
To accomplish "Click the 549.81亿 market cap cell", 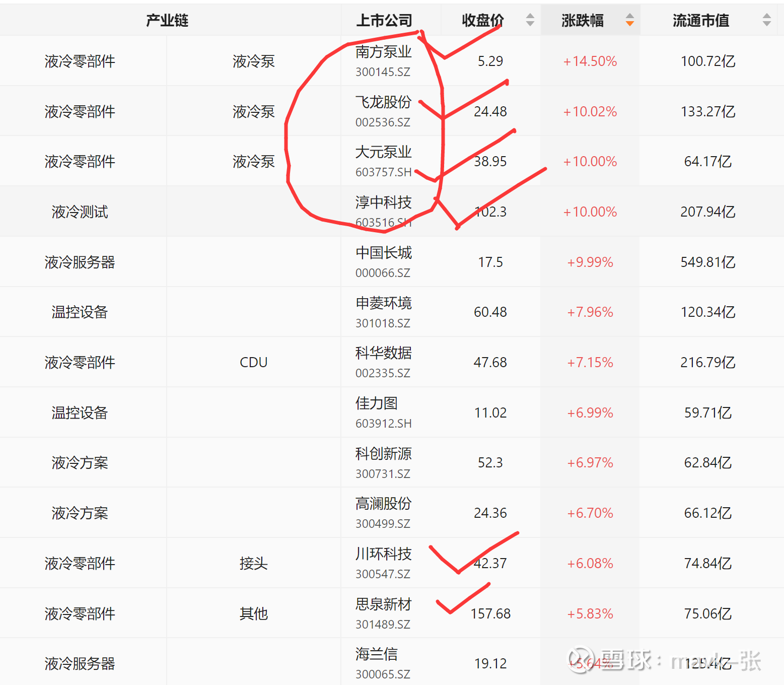I will click(x=708, y=262).
